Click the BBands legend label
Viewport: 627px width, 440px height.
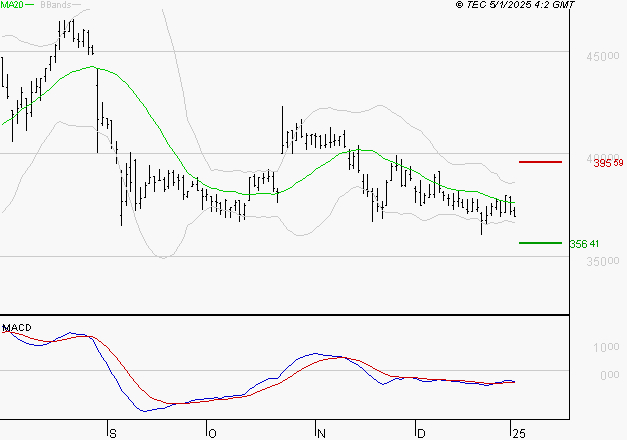pos(56,5)
